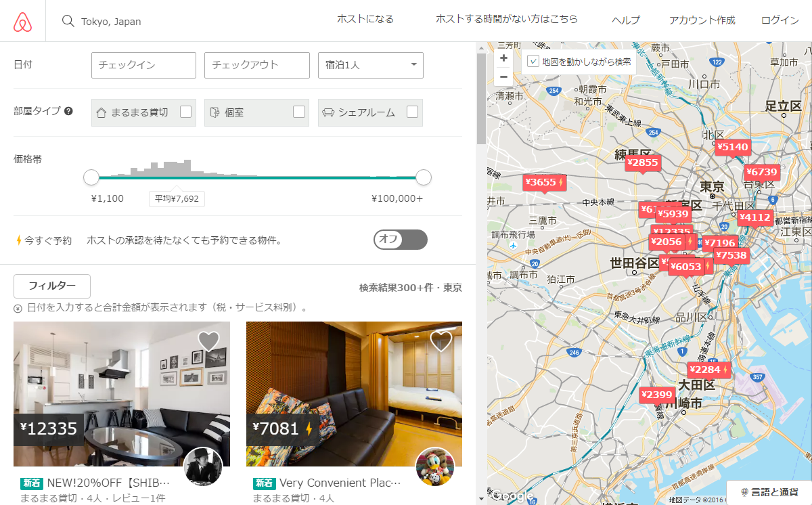Click the チェックアウト date field
This screenshot has height=505, width=812.
pyautogui.click(x=257, y=65)
